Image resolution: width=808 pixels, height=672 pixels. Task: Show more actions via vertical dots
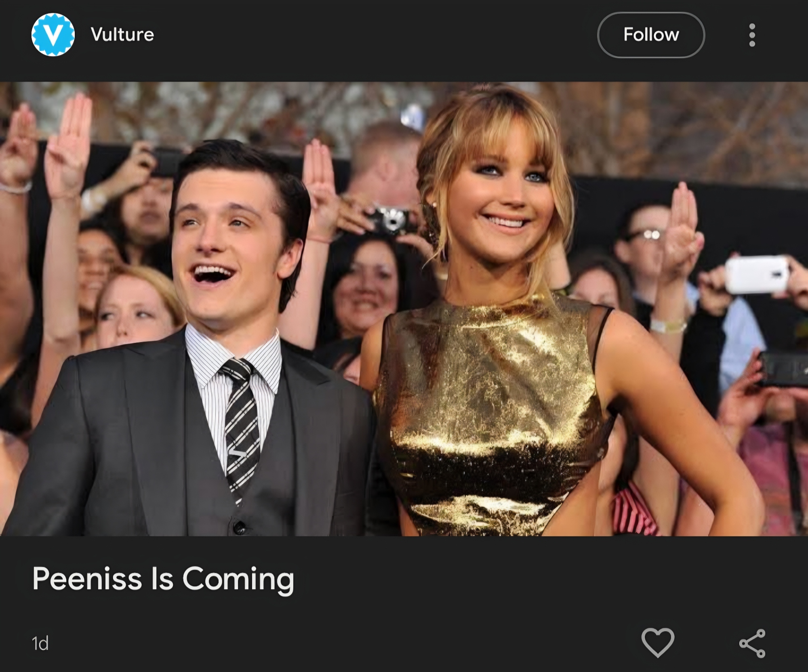coord(752,35)
